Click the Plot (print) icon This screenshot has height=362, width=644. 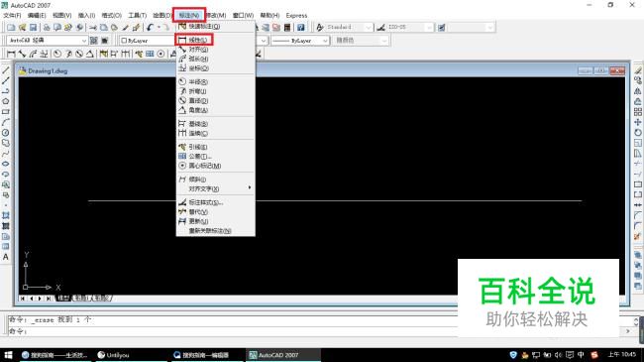[x=47, y=28]
